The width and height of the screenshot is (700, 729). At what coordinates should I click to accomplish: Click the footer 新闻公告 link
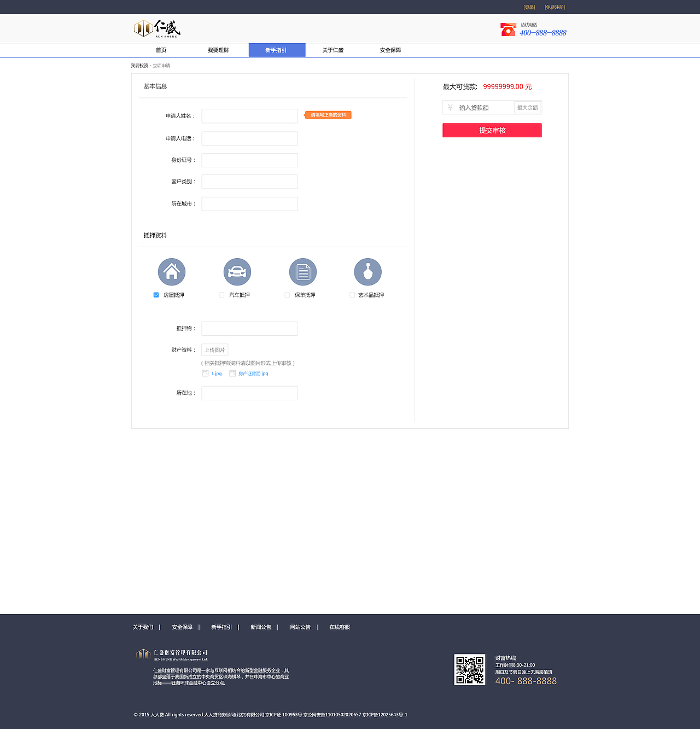point(261,627)
